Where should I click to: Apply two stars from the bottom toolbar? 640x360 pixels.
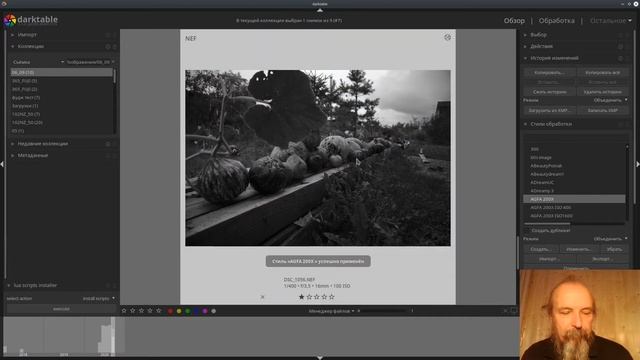[133, 311]
